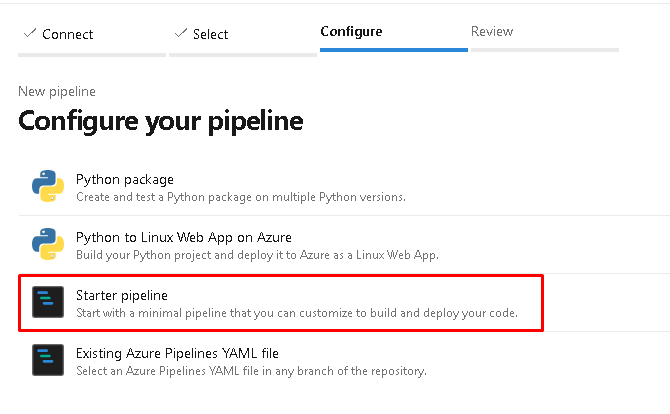The height and width of the screenshot is (414, 670).
Task: Open the Configure step tab
Action: click(351, 32)
